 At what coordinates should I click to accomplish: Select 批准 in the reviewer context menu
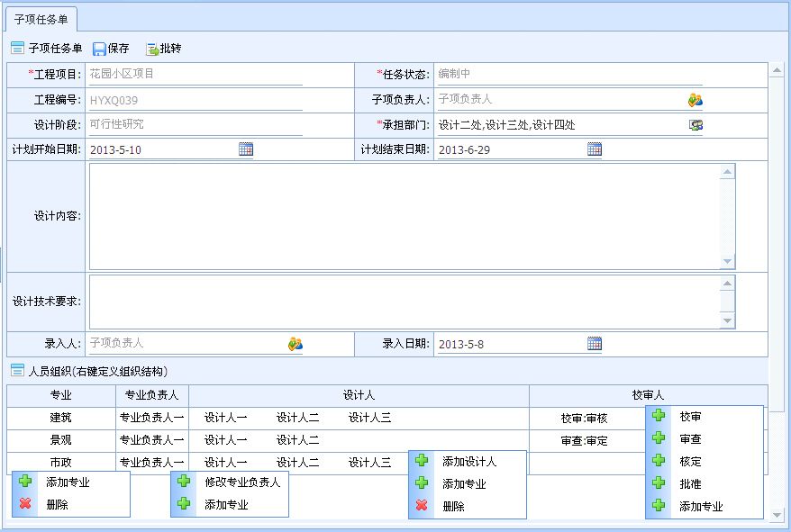[691, 483]
